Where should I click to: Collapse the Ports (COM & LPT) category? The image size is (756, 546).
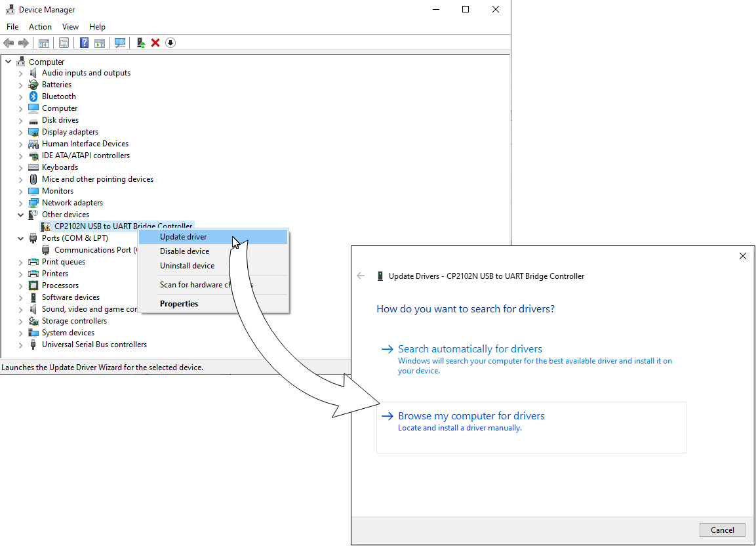21,238
